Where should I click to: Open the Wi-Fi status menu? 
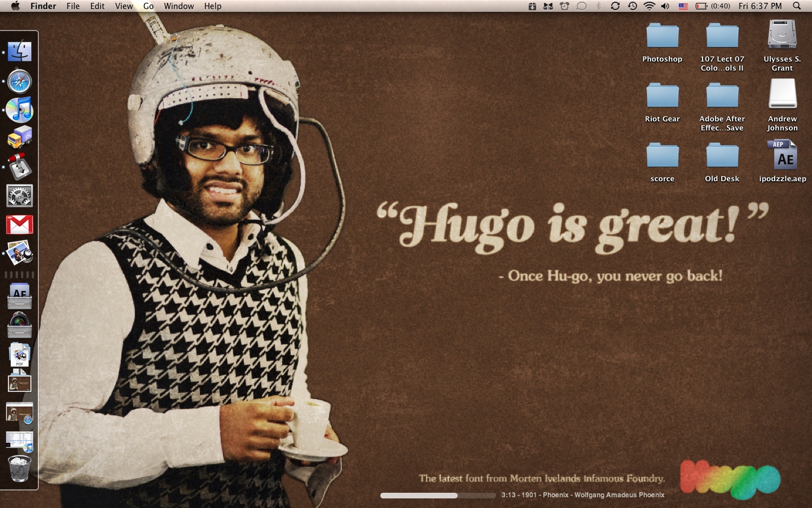649,6
